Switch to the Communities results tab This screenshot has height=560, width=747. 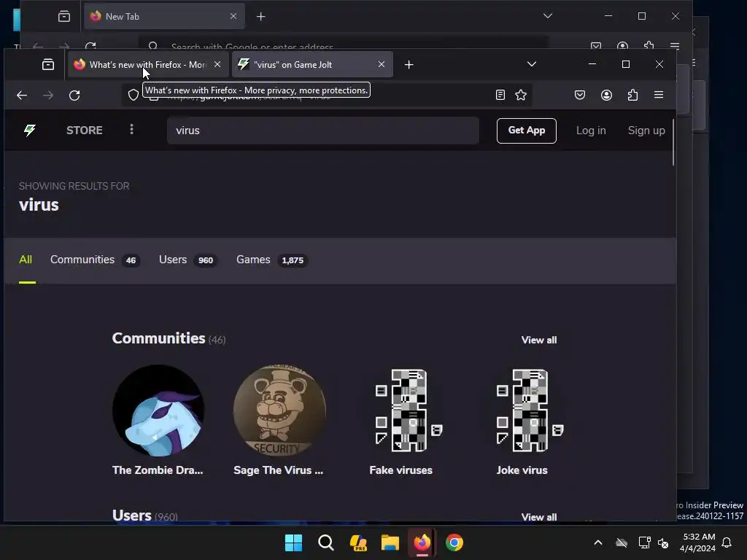tap(94, 260)
